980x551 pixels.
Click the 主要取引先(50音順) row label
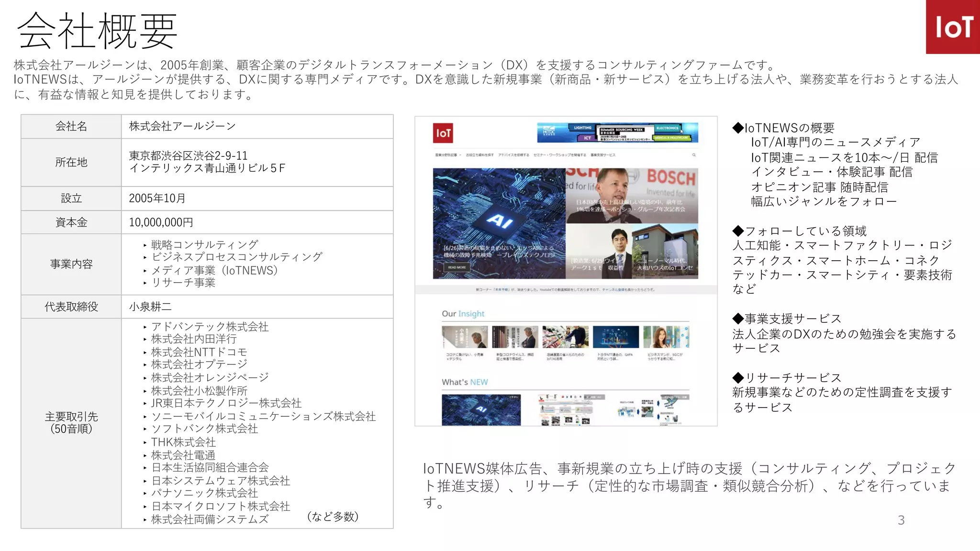(x=71, y=423)
